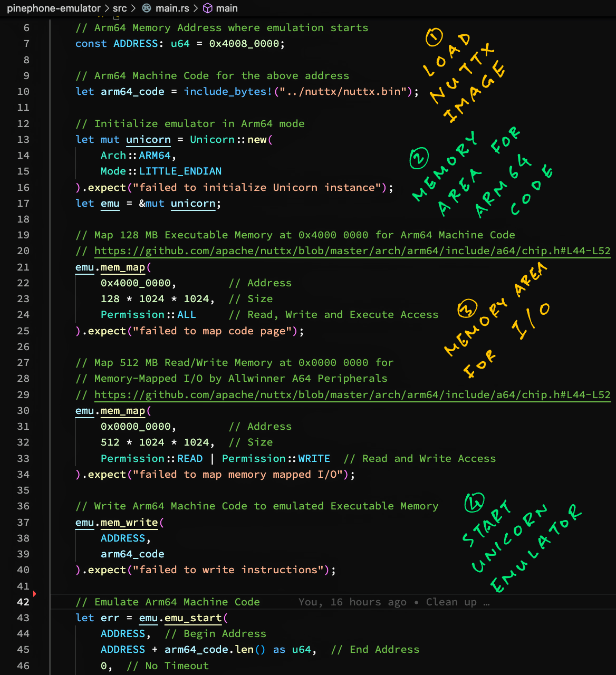616x675 pixels.
Task: Open the chip.h GitHub link on line 20
Action: (352, 251)
